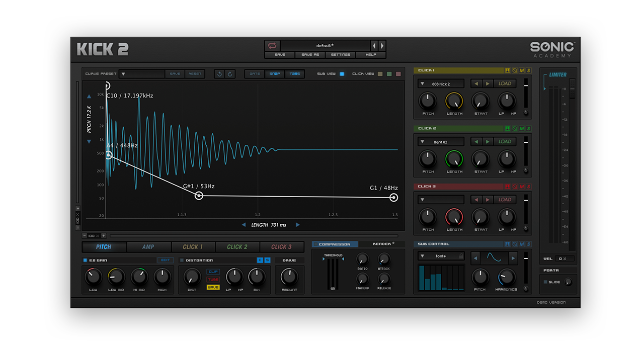The image size is (644, 347).
Task: Select next sub waveform arrow
Action: 513,258
